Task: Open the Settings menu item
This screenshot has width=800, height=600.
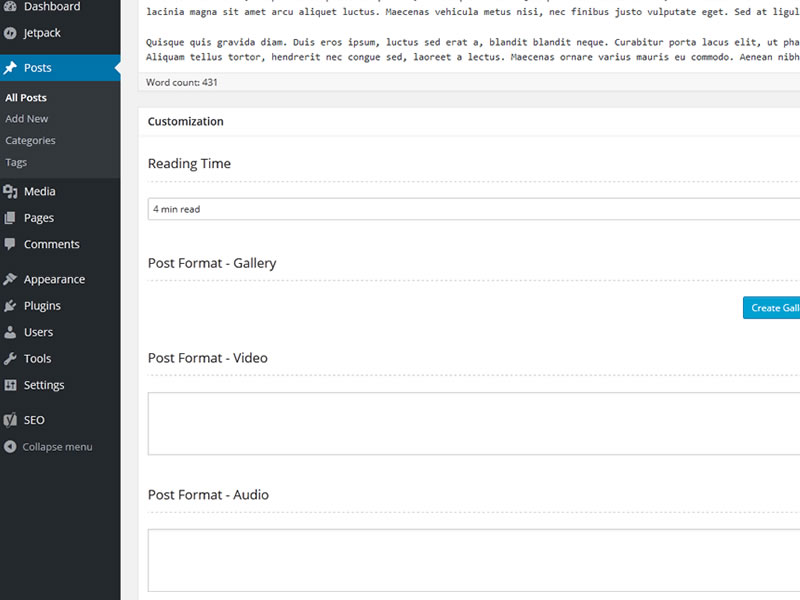Action: click(44, 385)
